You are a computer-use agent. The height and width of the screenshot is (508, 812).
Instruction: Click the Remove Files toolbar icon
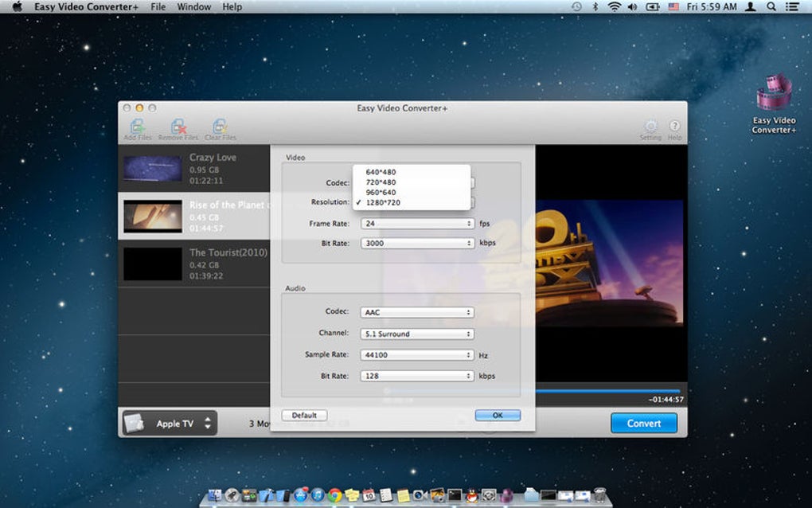pyautogui.click(x=178, y=127)
